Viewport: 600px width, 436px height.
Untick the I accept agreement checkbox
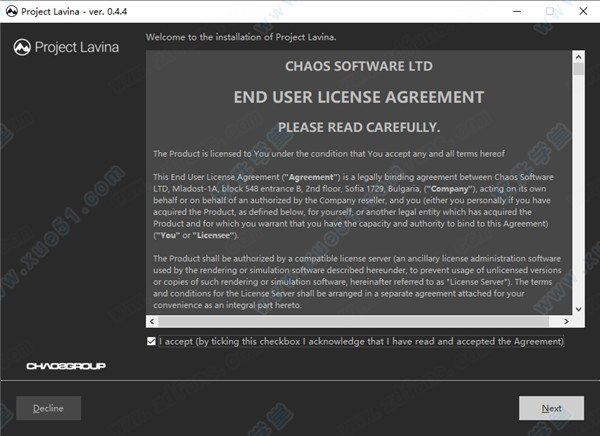(x=151, y=341)
